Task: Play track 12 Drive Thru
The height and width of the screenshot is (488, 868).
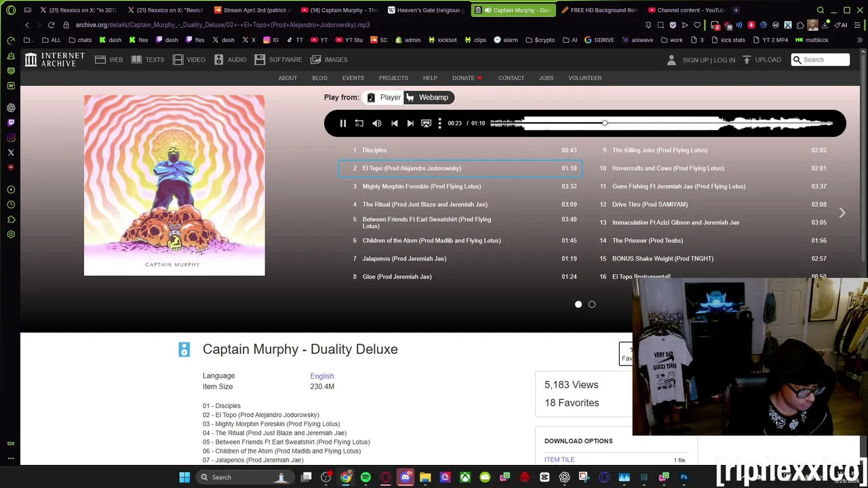Action: coord(712,205)
